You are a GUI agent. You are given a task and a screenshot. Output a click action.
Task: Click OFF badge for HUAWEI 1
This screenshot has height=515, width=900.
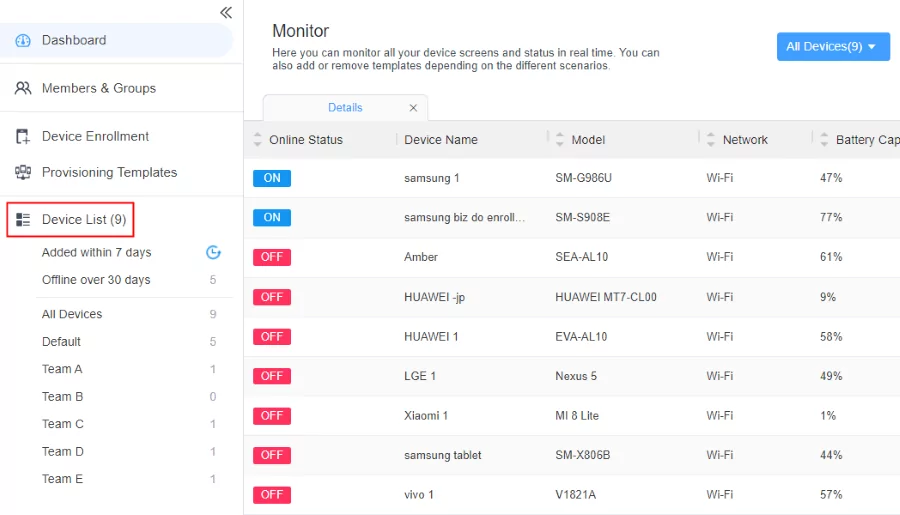(x=272, y=336)
